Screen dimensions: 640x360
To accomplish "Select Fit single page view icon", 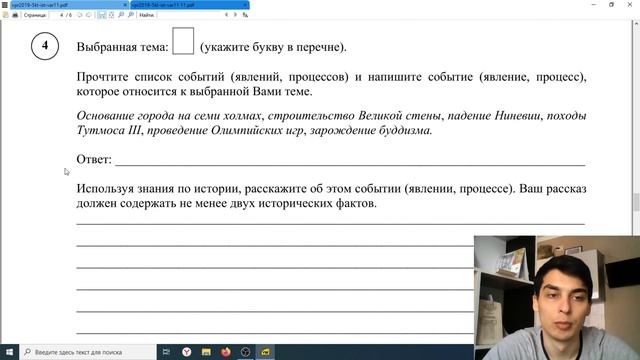I will tap(111, 15).
